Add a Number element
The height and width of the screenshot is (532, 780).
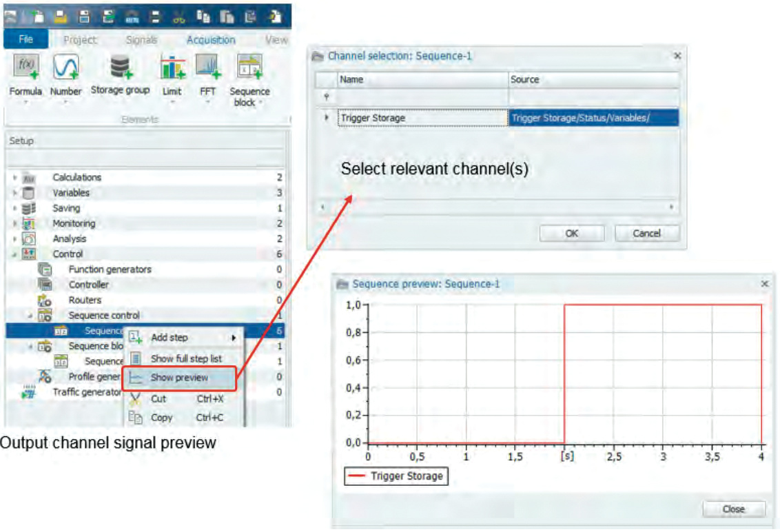click(66, 69)
